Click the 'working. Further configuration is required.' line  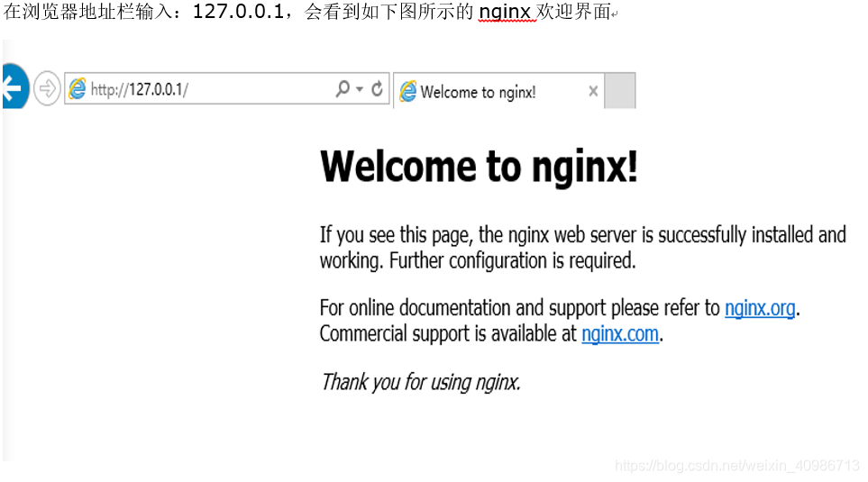(478, 260)
